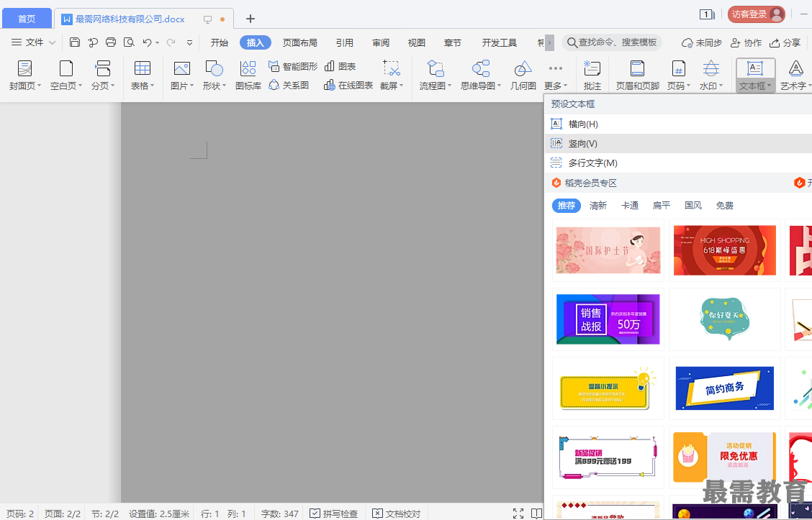The width and height of the screenshot is (812, 520).
Task: Switch to the Start (开始) ribbon tab
Action: pos(220,42)
